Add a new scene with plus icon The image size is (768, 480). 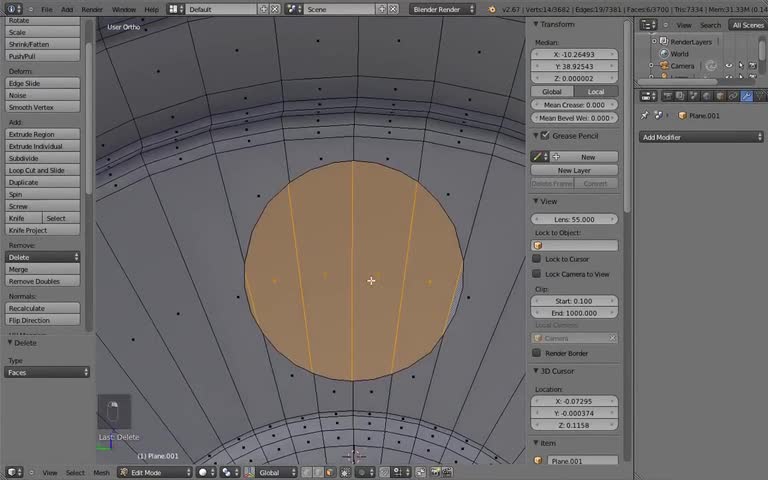point(382,9)
